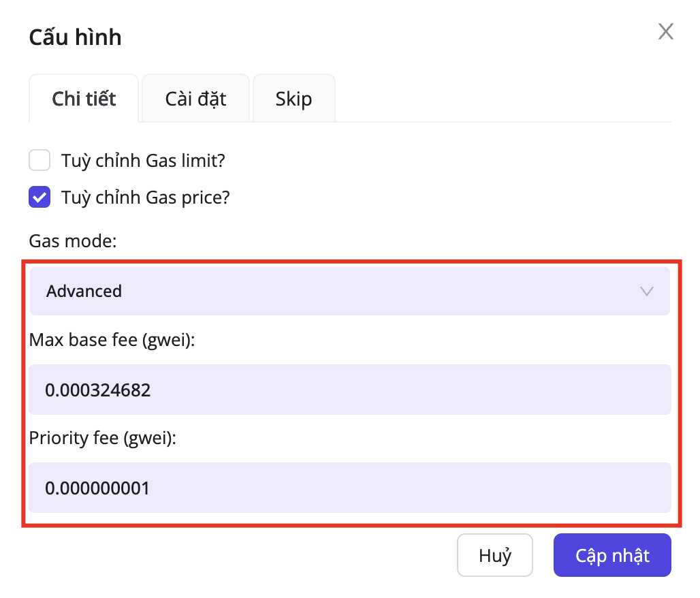Switch to the Chi tiết tab
700x598 pixels.
point(84,99)
